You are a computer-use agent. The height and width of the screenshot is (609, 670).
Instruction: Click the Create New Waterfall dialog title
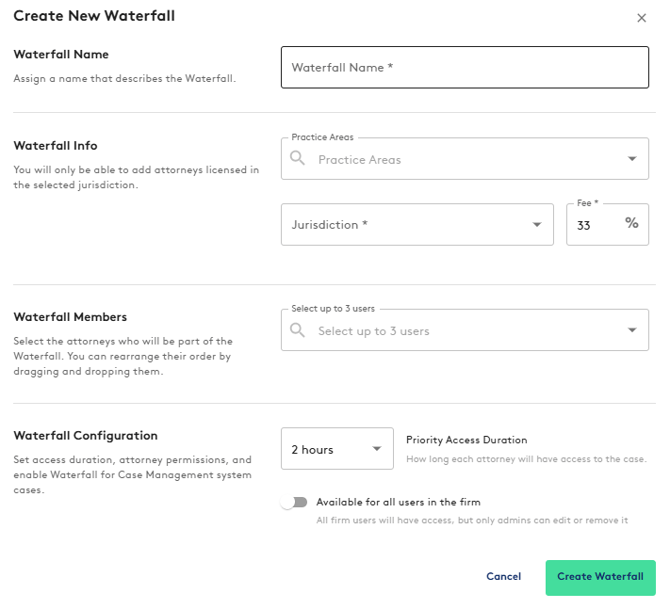94,16
